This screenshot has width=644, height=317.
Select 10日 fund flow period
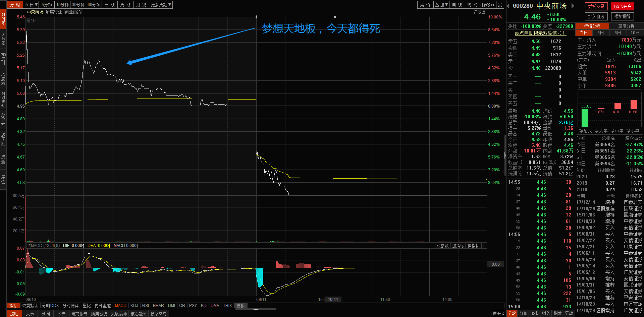(x=635, y=33)
